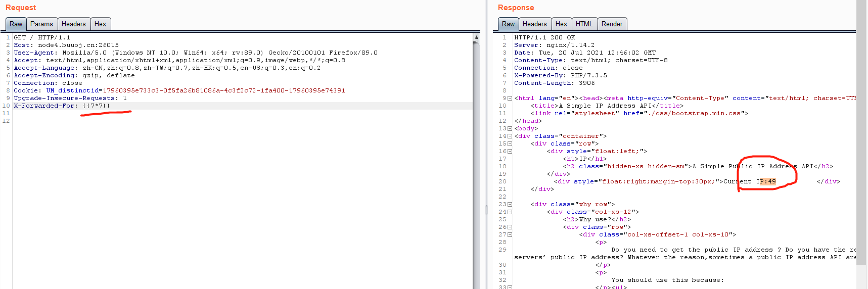Click the bootstrap.min.css link line

pyautogui.click(x=639, y=113)
